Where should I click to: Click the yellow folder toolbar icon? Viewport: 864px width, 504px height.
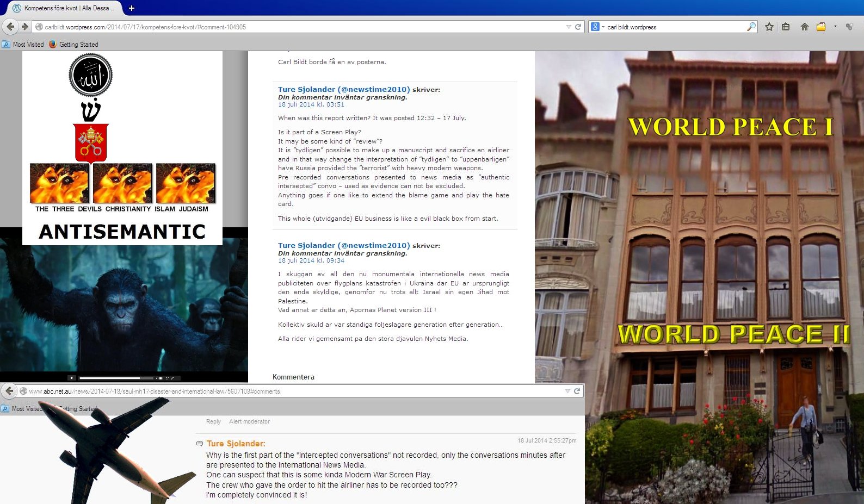[x=821, y=27]
